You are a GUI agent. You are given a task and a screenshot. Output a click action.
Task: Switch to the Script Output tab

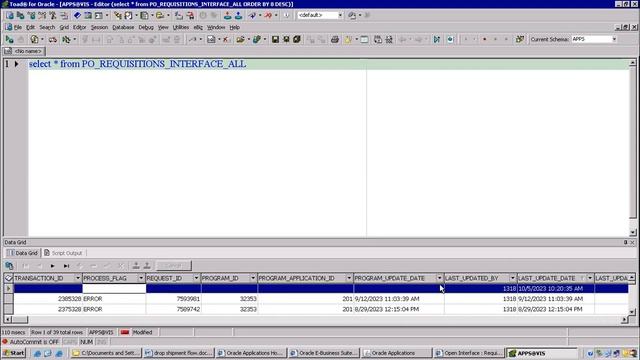tap(63, 253)
